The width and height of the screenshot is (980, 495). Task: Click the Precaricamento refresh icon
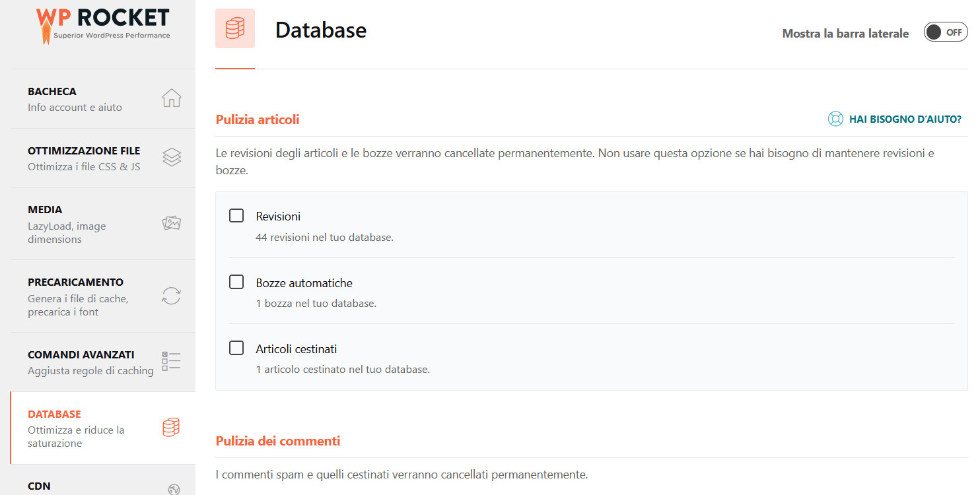point(171,296)
